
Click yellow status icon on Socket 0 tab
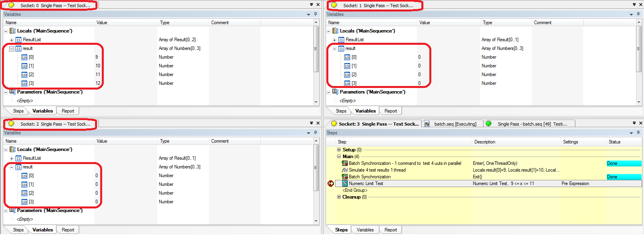11,5
